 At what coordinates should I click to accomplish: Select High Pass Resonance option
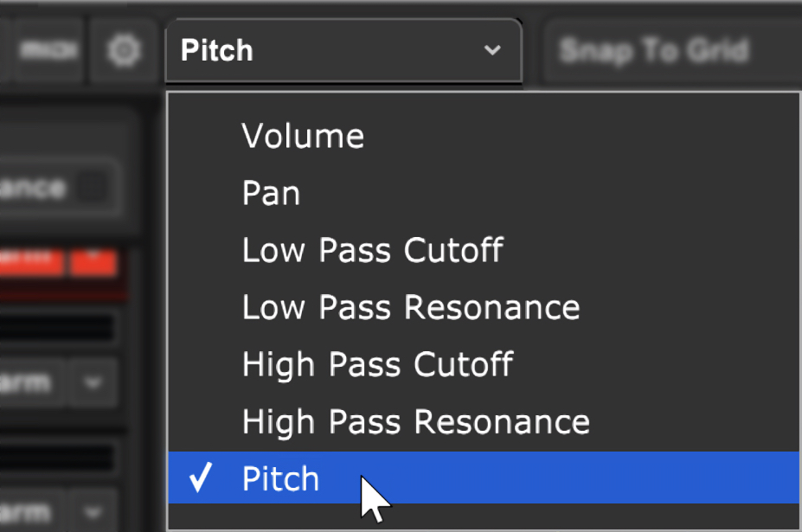[x=484, y=422]
